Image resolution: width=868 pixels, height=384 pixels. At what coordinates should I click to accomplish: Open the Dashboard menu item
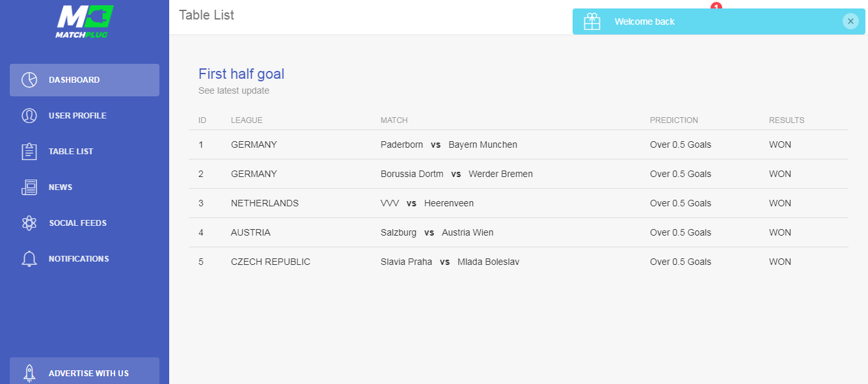tap(74, 80)
